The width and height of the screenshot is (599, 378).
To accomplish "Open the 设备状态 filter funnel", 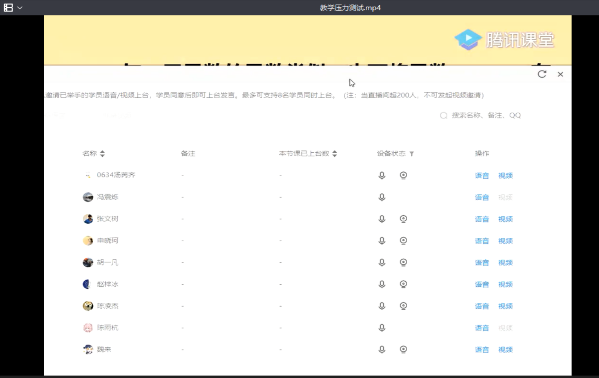I will (x=411, y=154).
